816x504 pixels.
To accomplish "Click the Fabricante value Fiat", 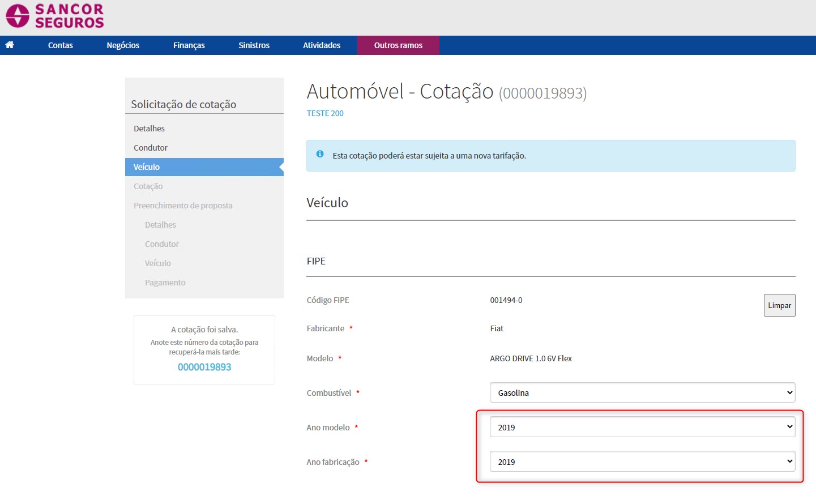I will click(497, 328).
